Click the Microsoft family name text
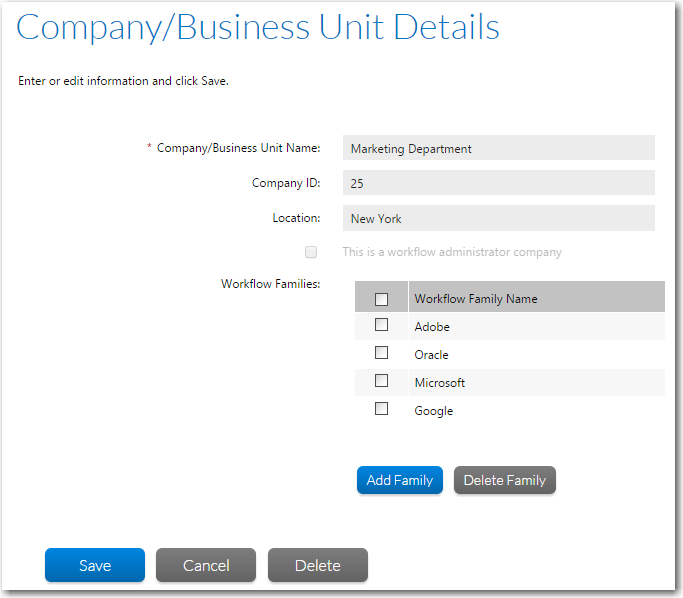683x598 pixels. (439, 383)
